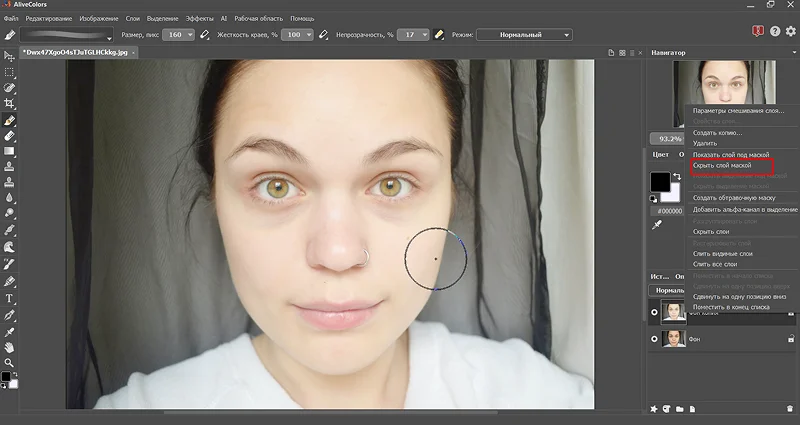Open the Помощь menu
Screen dimensions: 800x425
pos(302,18)
